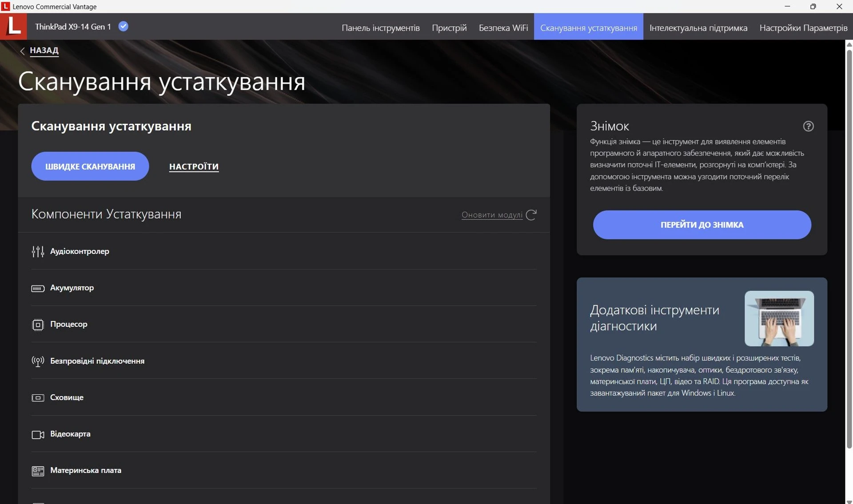The image size is (853, 504).
Task: Click the Lenovo L logo icon
Action: click(13, 26)
